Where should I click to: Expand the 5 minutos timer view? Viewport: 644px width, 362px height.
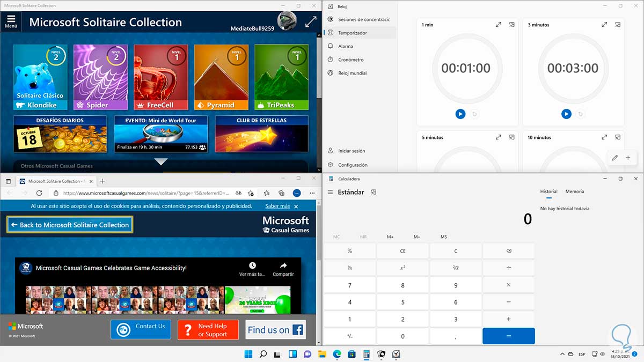pos(499,137)
